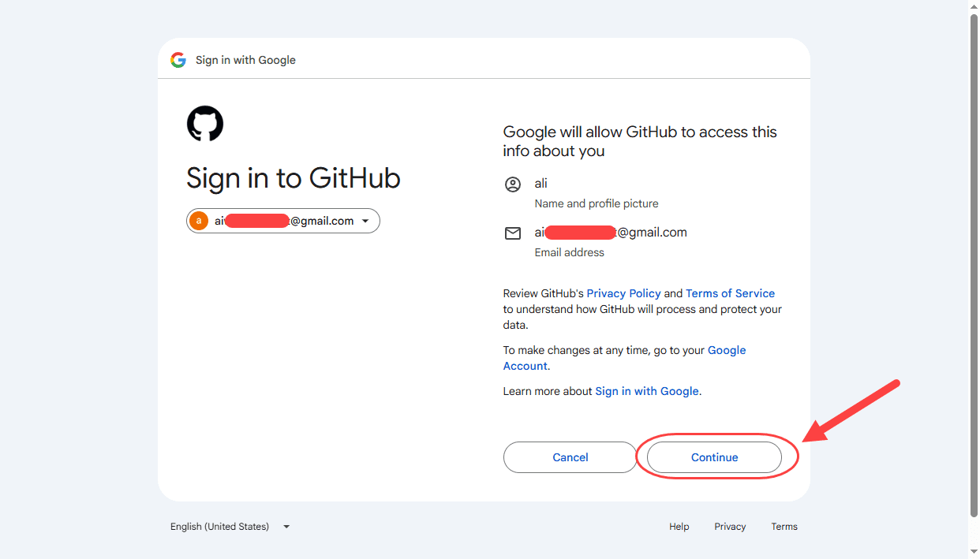Click the Cancel button
The width and height of the screenshot is (980, 559).
[570, 457]
